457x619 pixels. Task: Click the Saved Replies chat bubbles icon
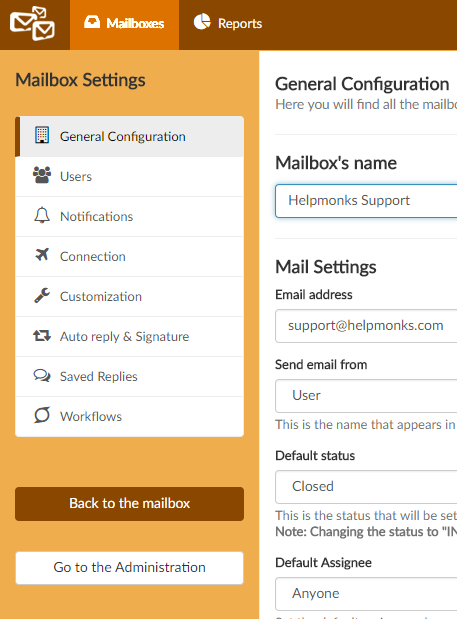tap(42, 375)
